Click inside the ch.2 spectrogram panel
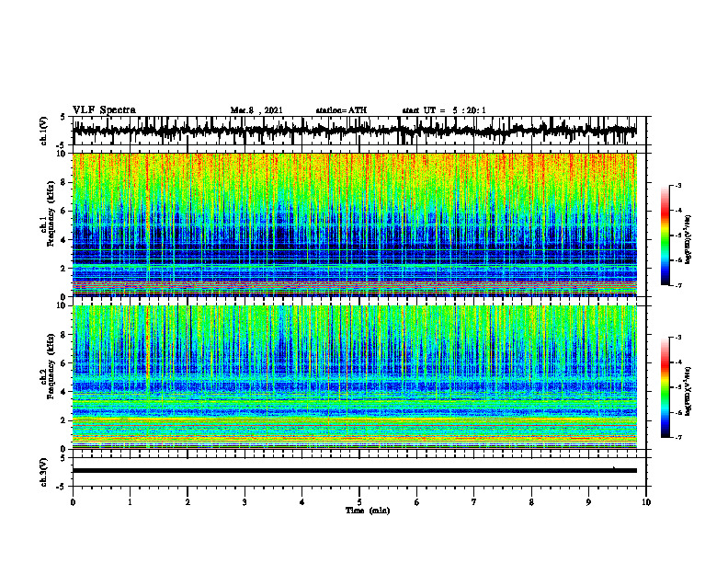This screenshot has width=728, height=563. click(354, 377)
